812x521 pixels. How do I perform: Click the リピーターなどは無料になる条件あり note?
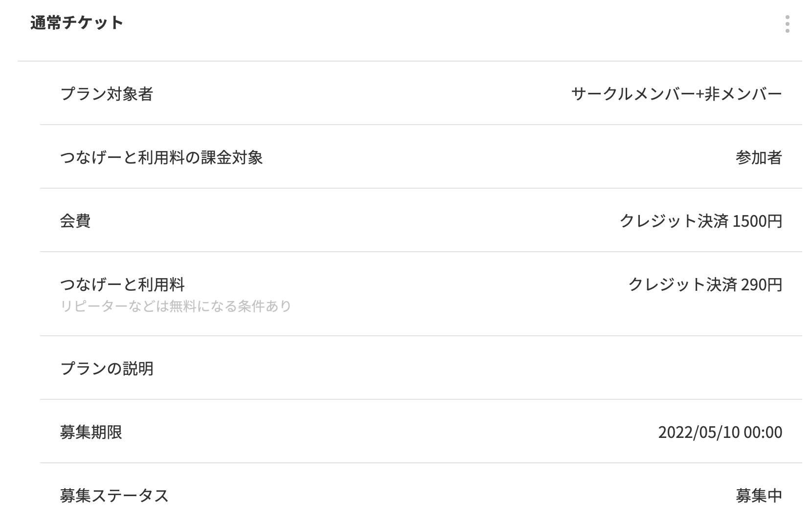[176, 306]
